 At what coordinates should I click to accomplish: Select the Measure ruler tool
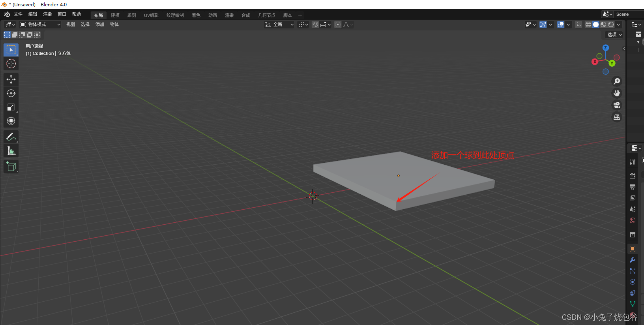click(11, 150)
